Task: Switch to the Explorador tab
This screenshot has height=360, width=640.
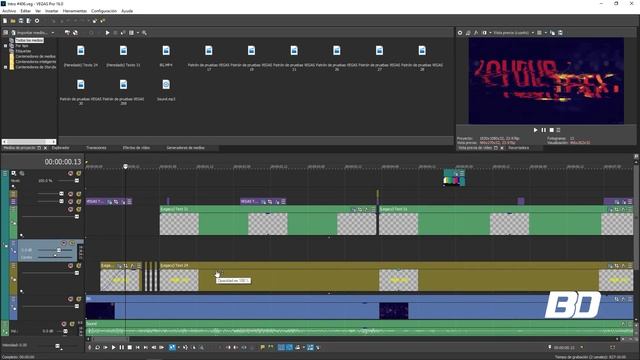Action: point(60,148)
